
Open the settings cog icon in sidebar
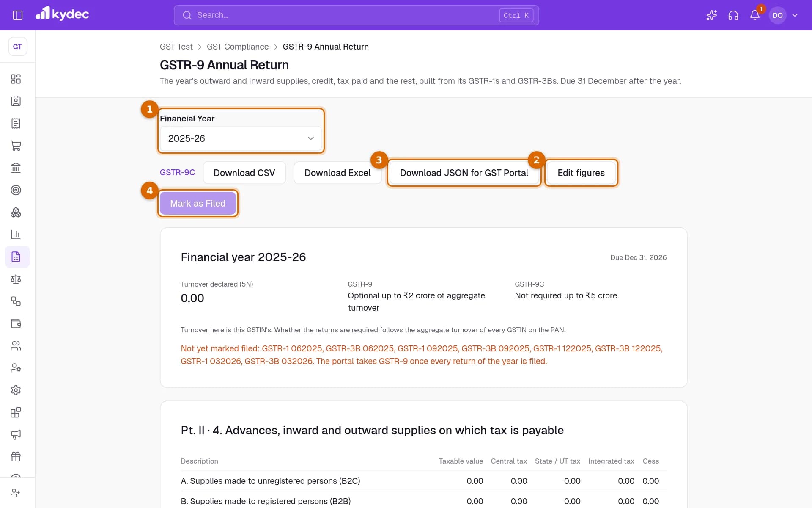click(16, 390)
